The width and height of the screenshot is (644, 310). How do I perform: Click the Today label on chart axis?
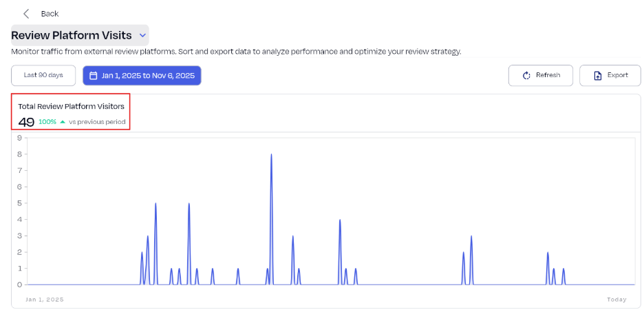click(x=616, y=300)
